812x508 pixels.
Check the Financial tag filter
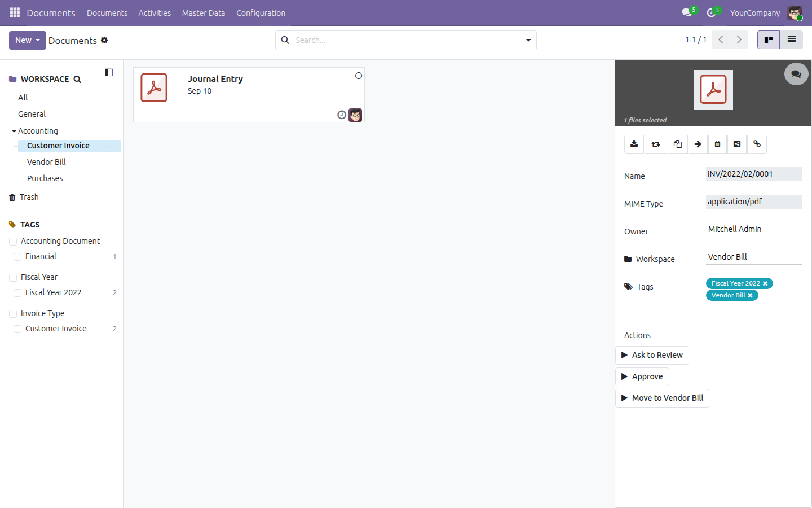[x=17, y=257]
